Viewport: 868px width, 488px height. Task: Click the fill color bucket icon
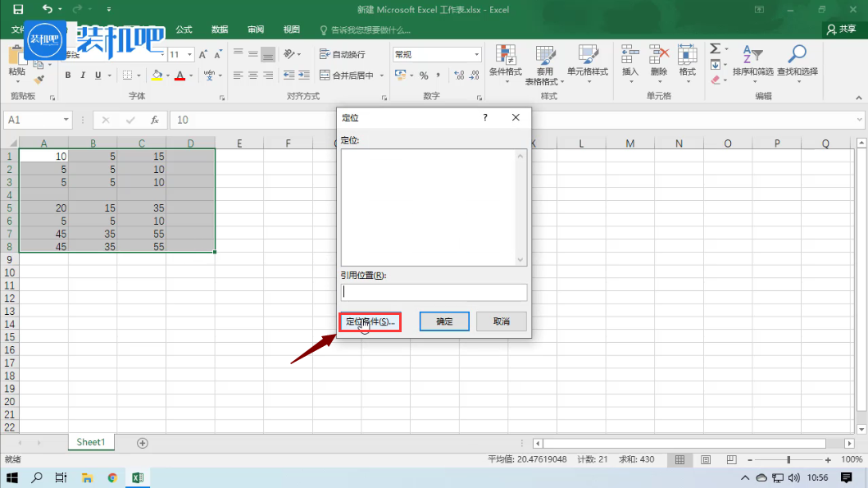pos(157,75)
